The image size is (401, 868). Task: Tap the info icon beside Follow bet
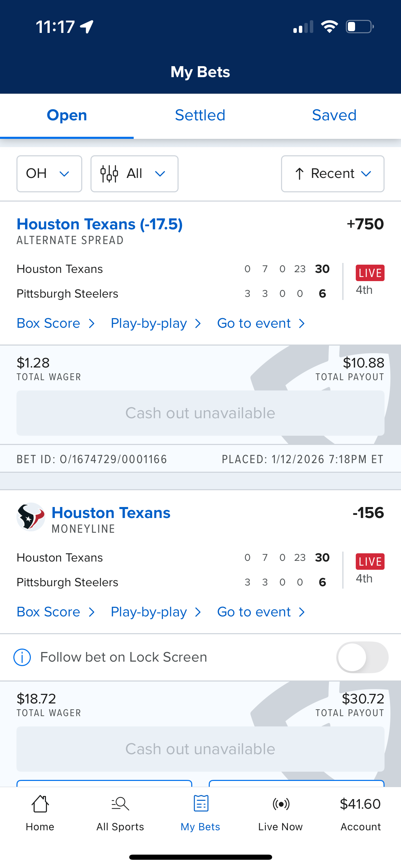pos(22,658)
